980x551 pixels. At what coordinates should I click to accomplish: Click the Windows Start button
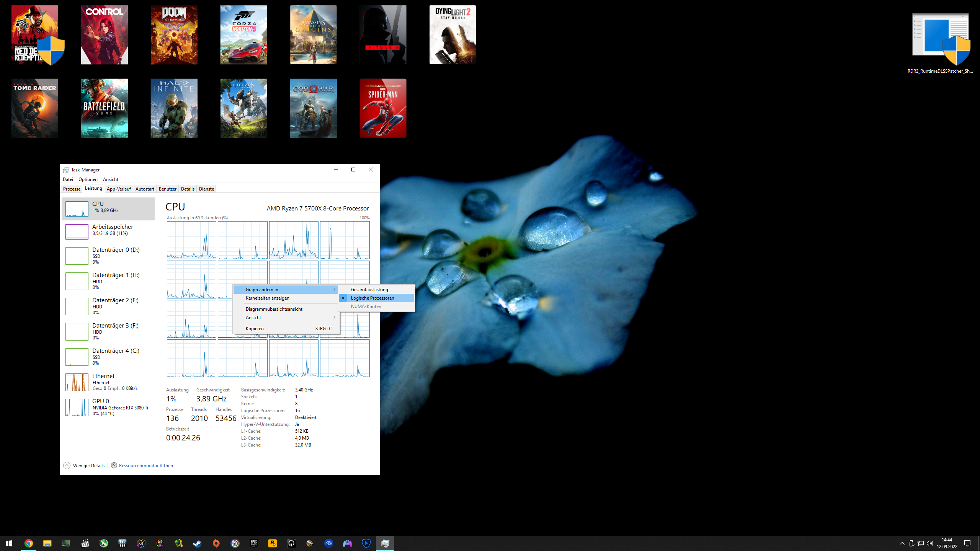[x=9, y=543]
